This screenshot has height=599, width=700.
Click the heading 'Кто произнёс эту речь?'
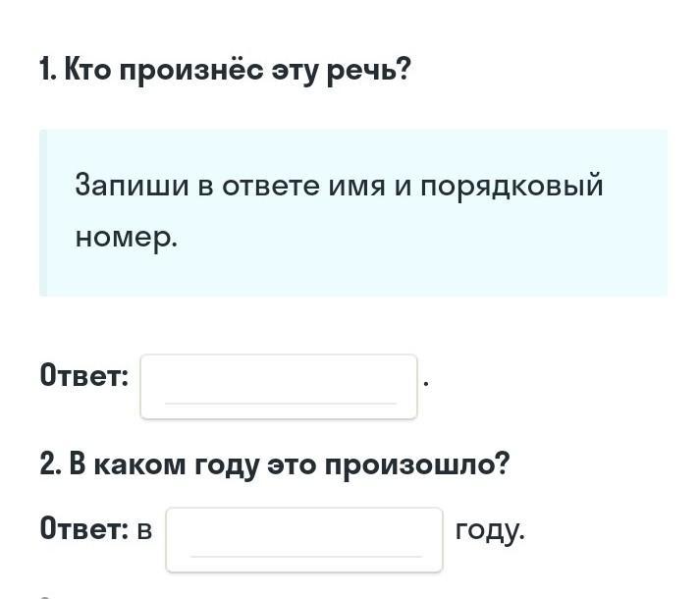pos(237,71)
